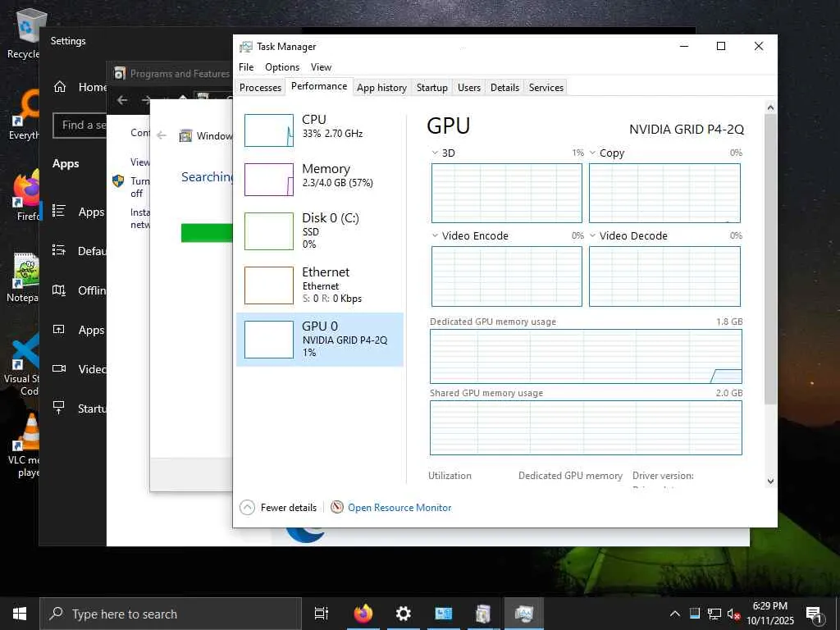
Task: Open Visual Studio Code desktop shortcut
Action: point(21,364)
